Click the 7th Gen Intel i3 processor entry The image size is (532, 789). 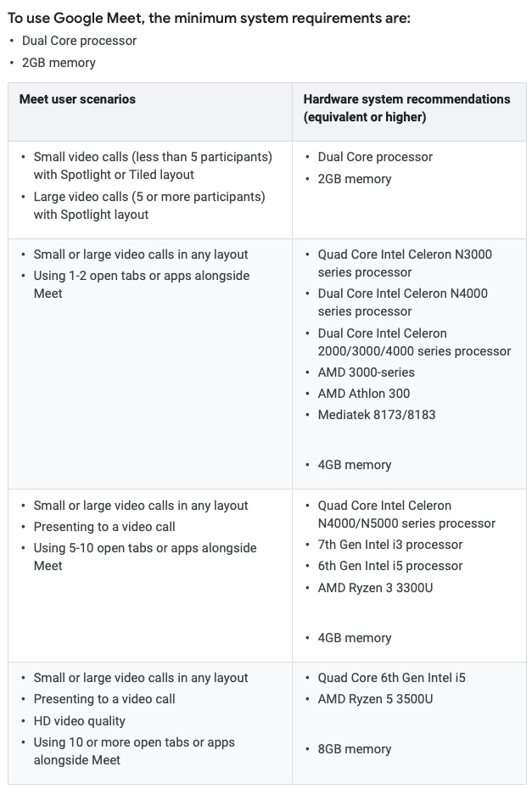point(390,545)
